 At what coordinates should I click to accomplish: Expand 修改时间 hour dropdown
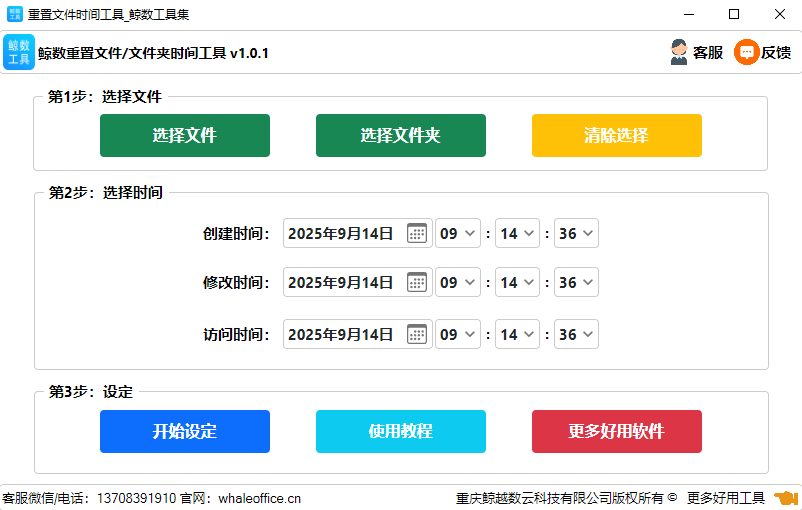point(458,282)
